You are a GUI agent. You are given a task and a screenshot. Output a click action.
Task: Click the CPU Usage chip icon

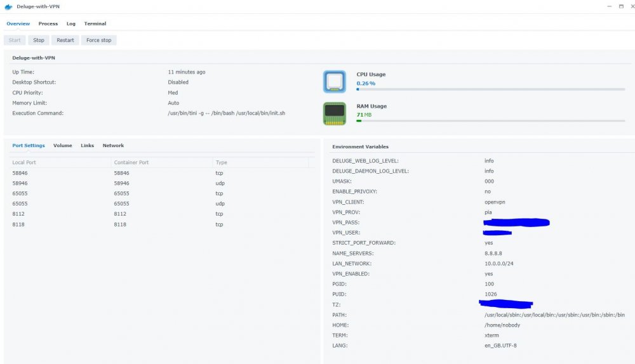(335, 82)
